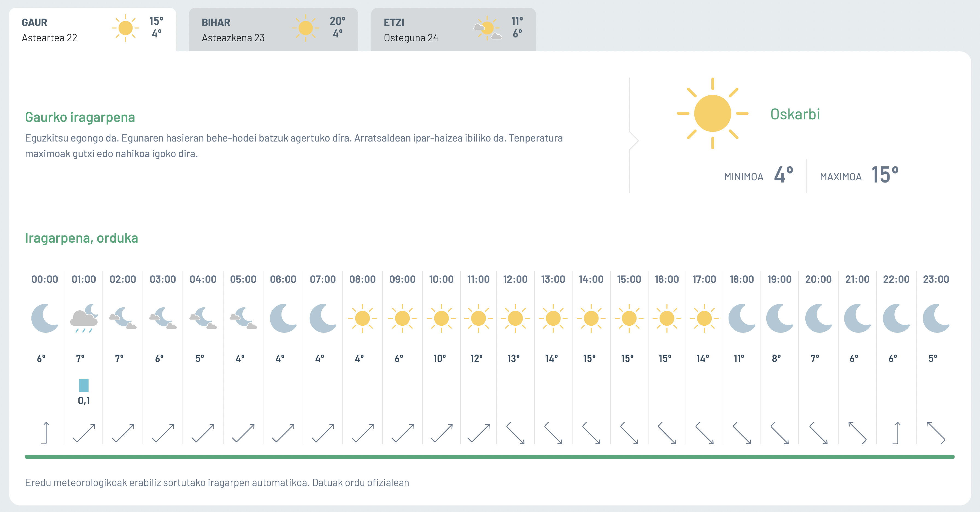
Task: Click the 13° temperature at 12:00
Action: pyautogui.click(x=513, y=358)
